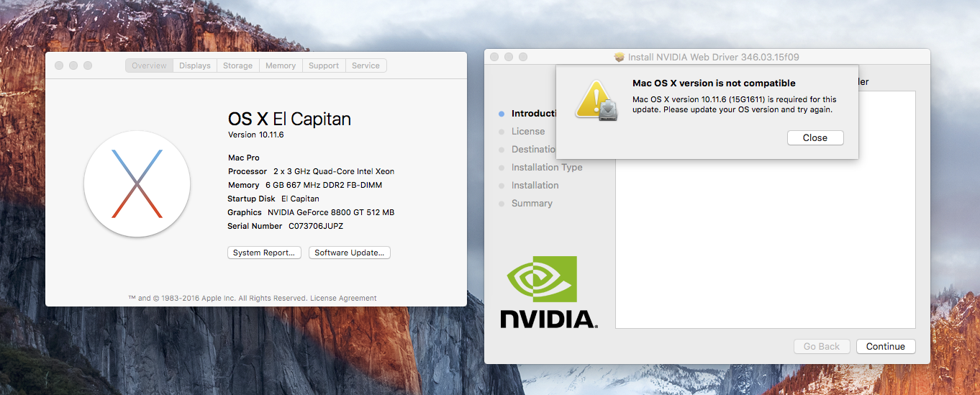980x395 pixels.
Task: Click the OS X El Capitan logo
Action: point(137,184)
